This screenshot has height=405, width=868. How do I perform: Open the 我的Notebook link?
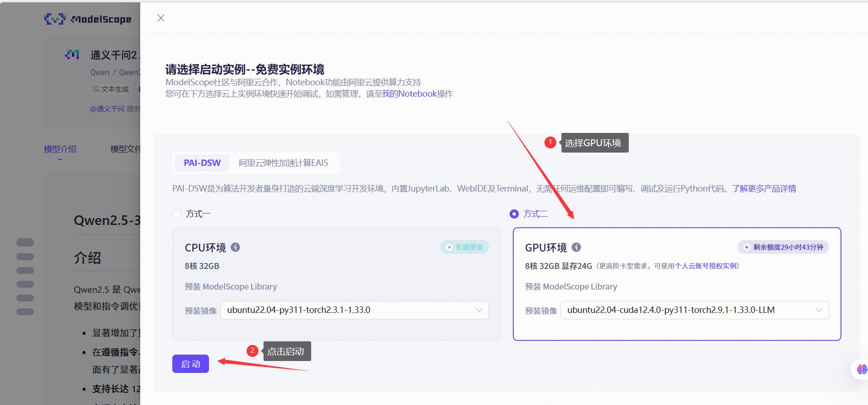click(410, 93)
